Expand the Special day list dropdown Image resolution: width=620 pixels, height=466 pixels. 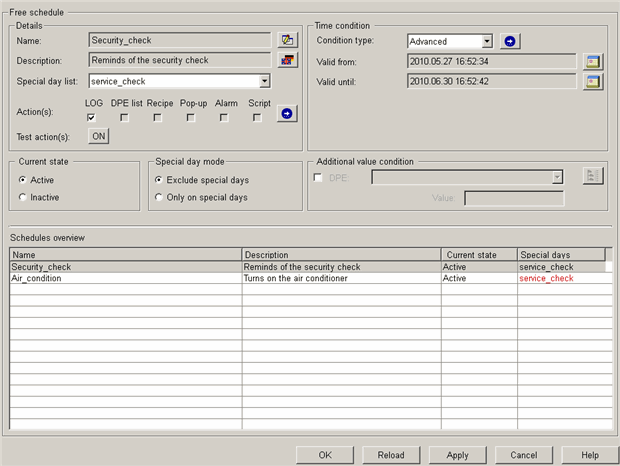click(x=264, y=81)
